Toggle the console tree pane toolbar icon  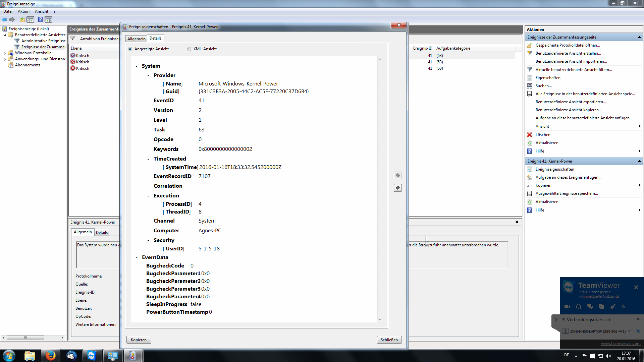tap(31, 19)
